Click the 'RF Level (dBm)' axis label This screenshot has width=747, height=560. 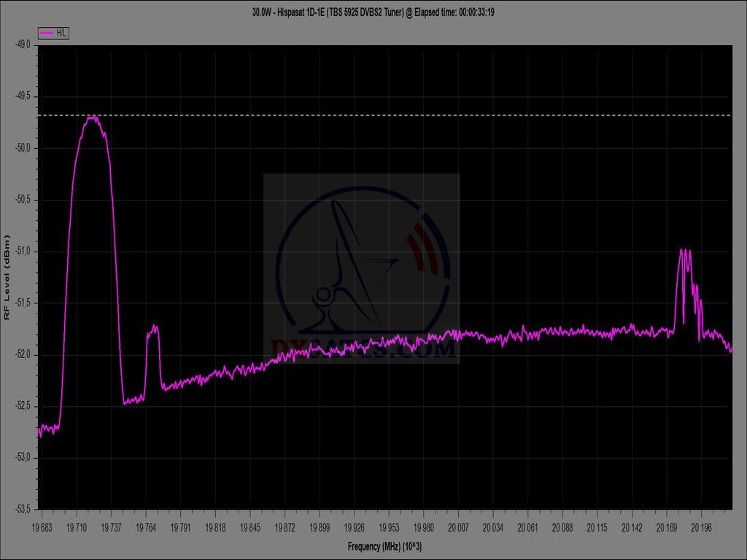point(7,277)
